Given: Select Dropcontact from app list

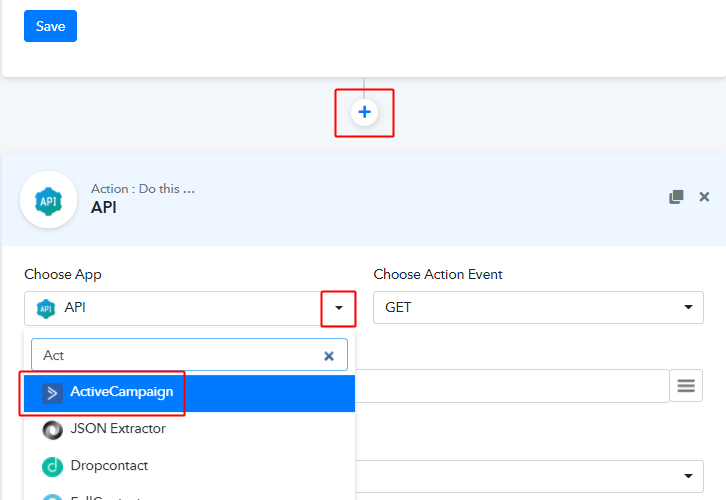Looking at the screenshot, I should [x=189, y=466].
